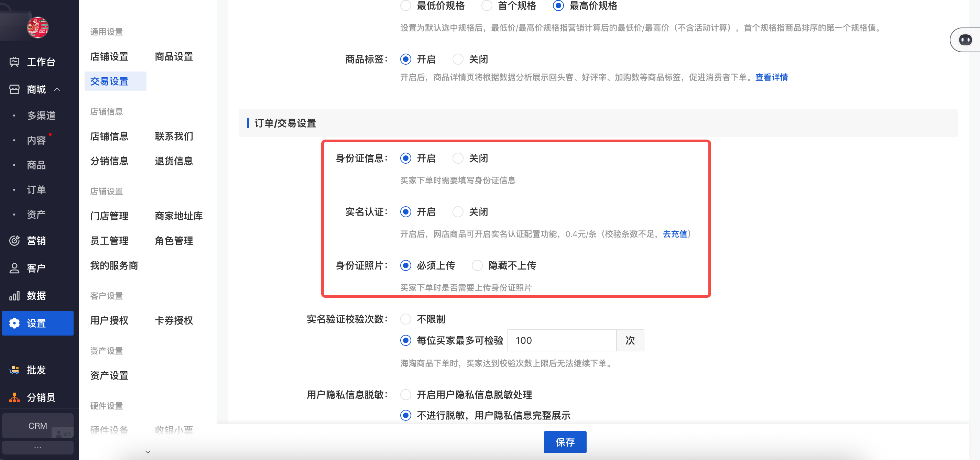Viewport: 980px width, 460px height.
Task: Click the Mall (商城) store icon
Action: 14,89
